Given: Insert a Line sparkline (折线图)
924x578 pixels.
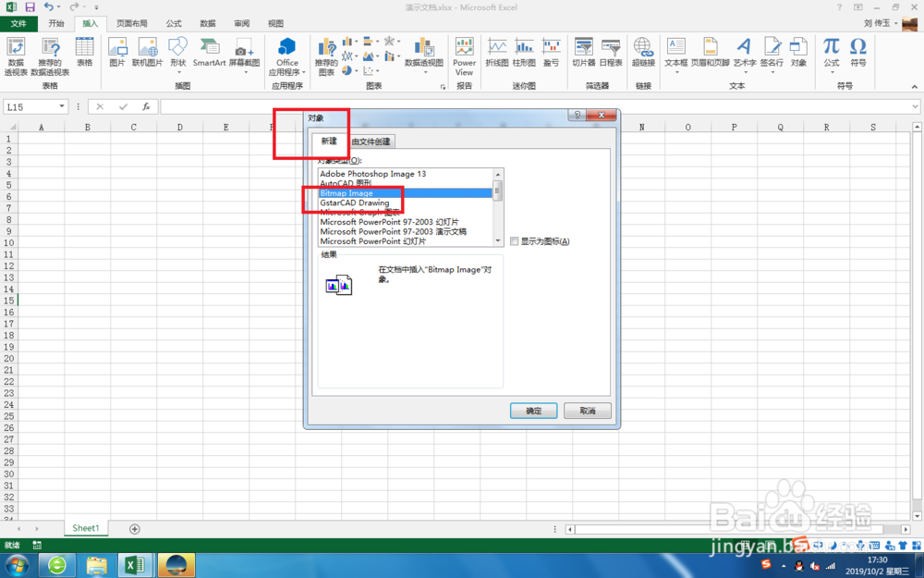Looking at the screenshot, I should click(497, 52).
